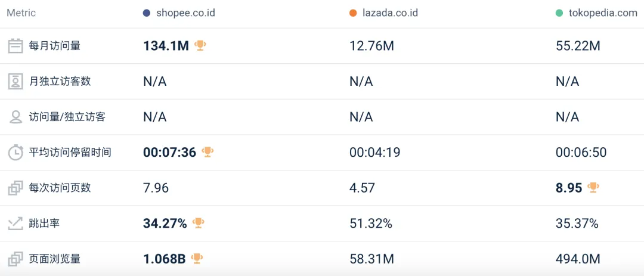Viewport: 644px width, 276px height.
Task: Click the monthly unique visitors icon
Action: pos(16,82)
